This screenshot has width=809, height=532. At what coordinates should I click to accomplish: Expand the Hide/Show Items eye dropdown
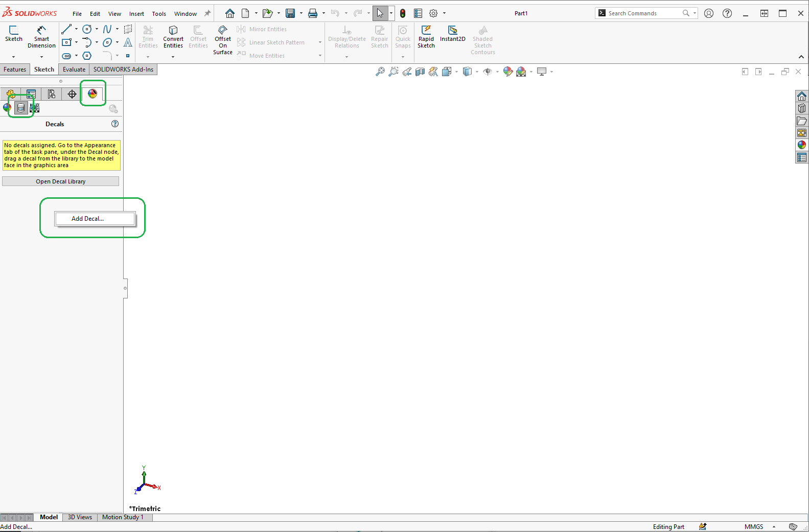[x=497, y=72]
